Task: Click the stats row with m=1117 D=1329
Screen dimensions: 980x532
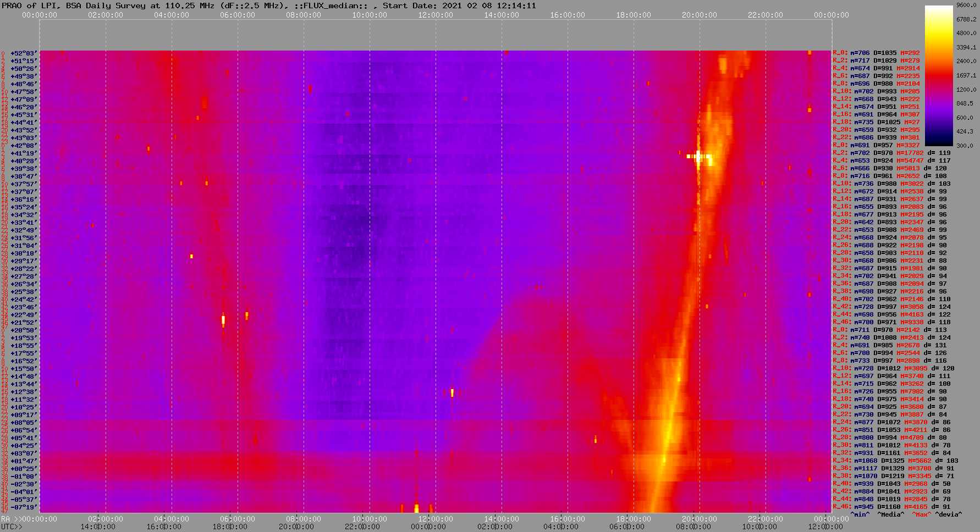Action: (894, 469)
